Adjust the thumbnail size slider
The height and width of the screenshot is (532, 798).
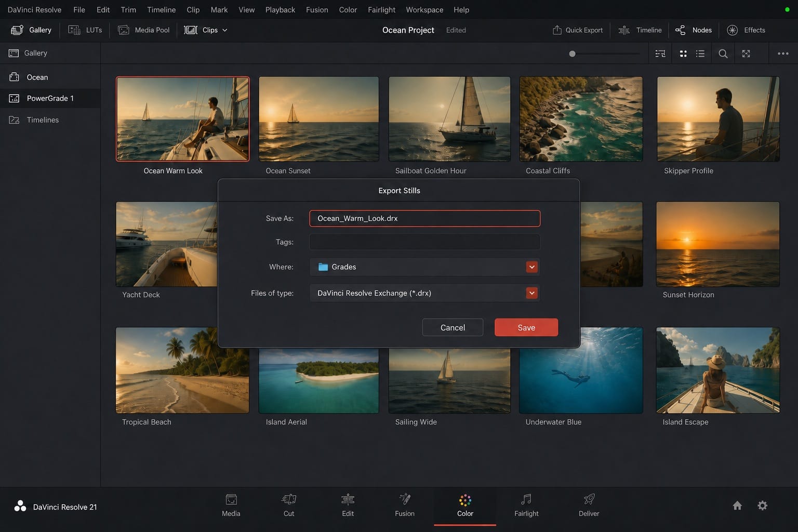(x=572, y=54)
